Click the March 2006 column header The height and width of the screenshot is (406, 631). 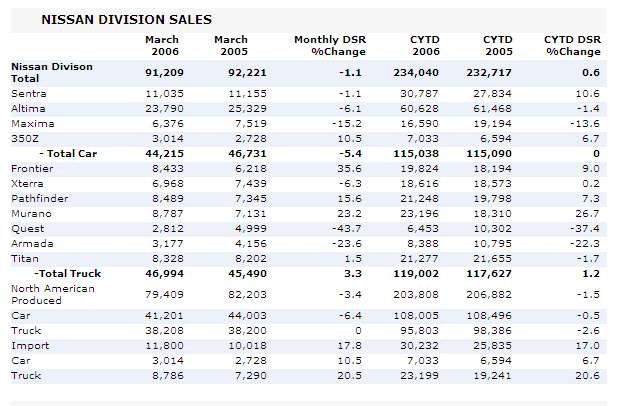click(x=163, y=45)
